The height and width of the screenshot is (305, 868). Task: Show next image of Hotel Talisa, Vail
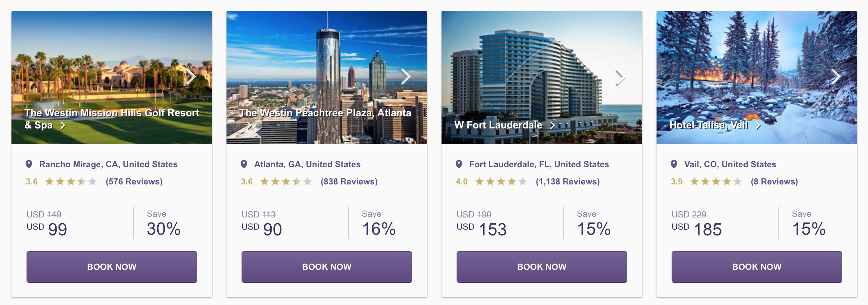coord(836,76)
